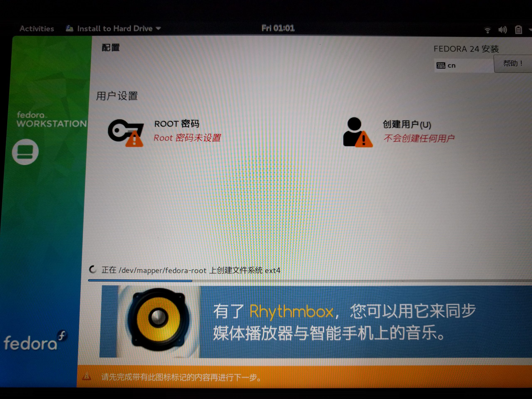532x399 pixels.
Task: Click the progress spinner icon
Action: point(93,270)
